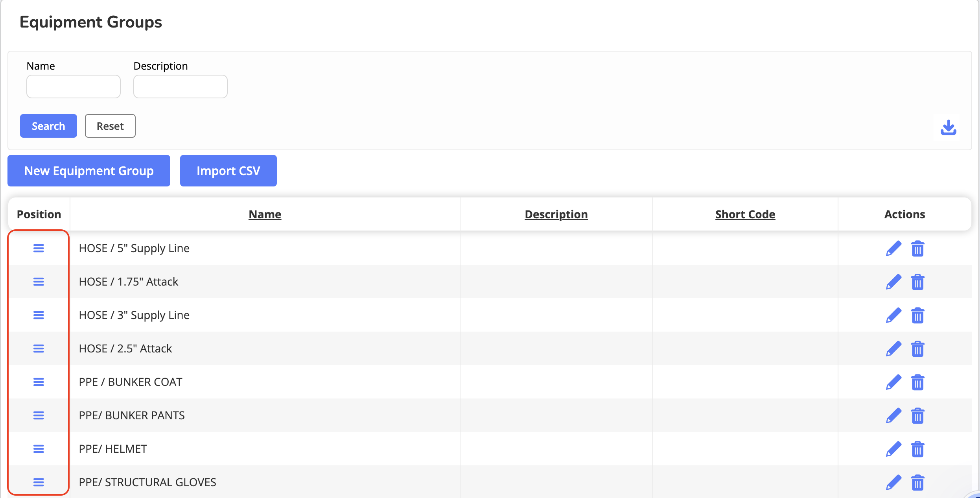The width and height of the screenshot is (980, 498).
Task: Edit the PPE/ HELMET group
Action: 893,449
